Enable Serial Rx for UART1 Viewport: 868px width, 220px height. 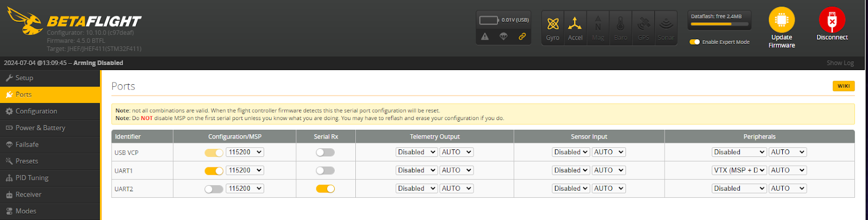[325, 171]
